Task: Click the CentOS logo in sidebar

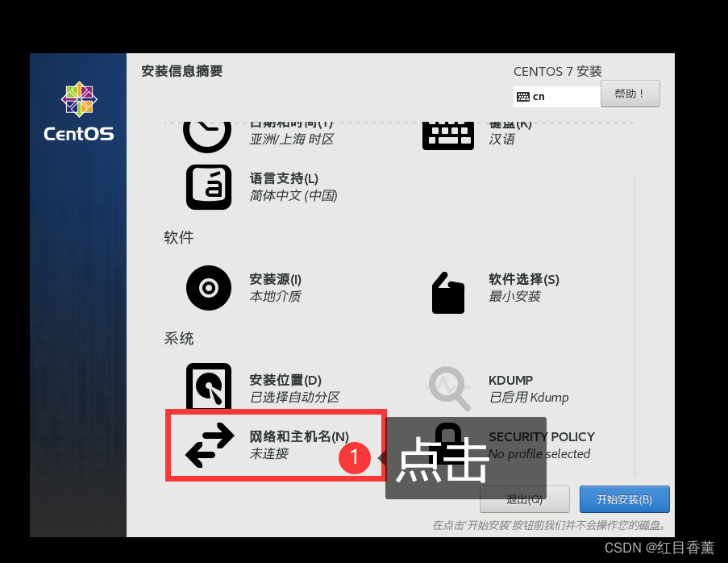Action: [x=78, y=112]
